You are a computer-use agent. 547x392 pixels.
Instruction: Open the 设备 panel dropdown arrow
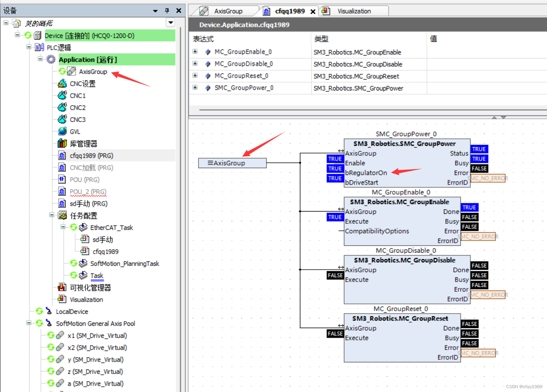click(155, 10)
